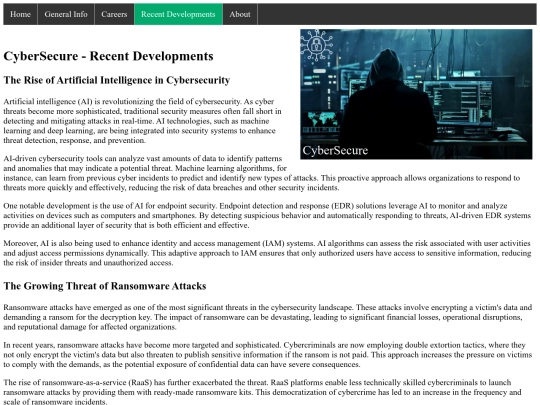Click the CyberSecure hacker banner image
The height and width of the screenshot is (405, 540).
click(x=416, y=94)
